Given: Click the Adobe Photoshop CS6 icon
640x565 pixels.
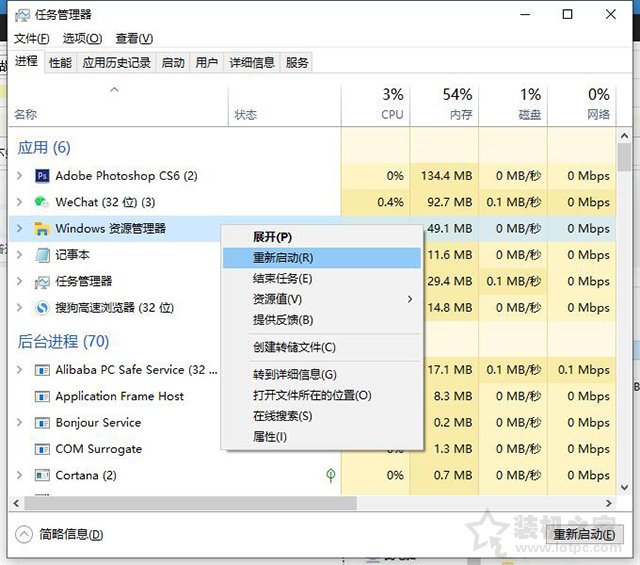Looking at the screenshot, I should (x=42, y=176).
